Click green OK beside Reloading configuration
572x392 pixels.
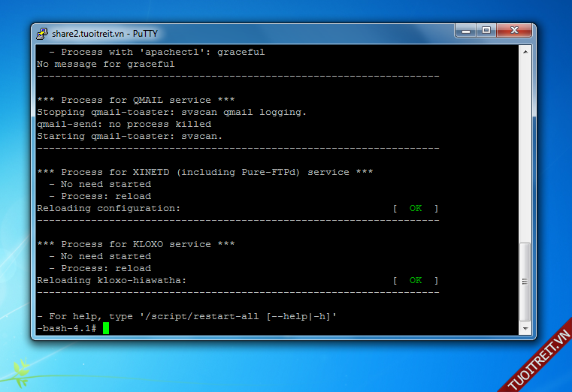point(415,208)
